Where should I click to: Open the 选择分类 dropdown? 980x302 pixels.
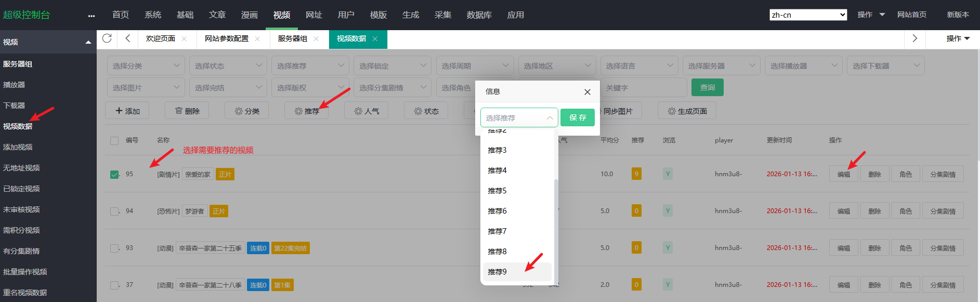coord(146,66)
